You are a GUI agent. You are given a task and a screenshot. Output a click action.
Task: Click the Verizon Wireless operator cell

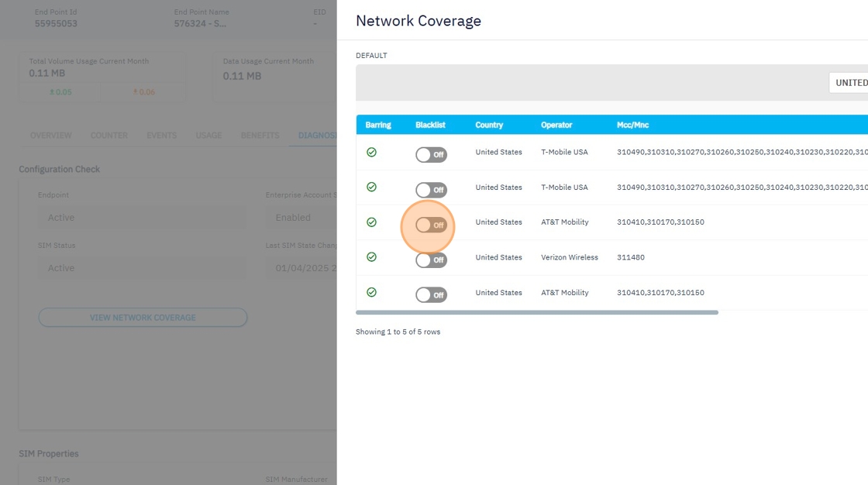click(x=570, y=257)
